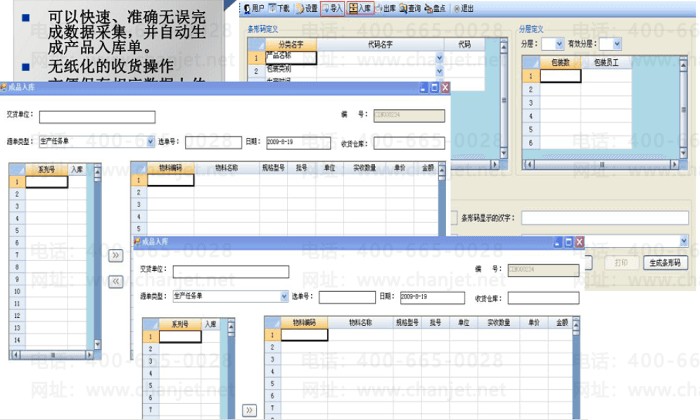Click the 打印 print button
Screen dimensions: 700x420
(621, 262)
